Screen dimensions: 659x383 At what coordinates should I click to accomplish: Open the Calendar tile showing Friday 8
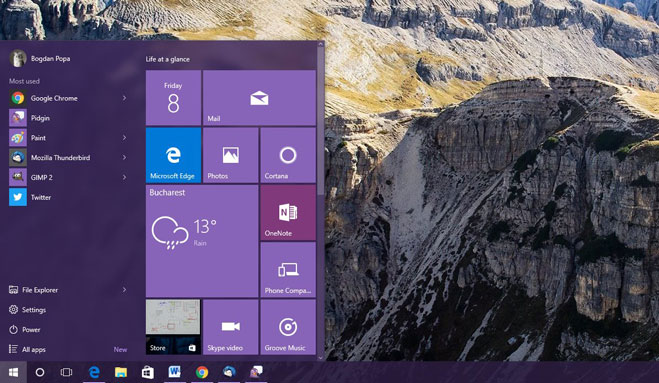173,98
